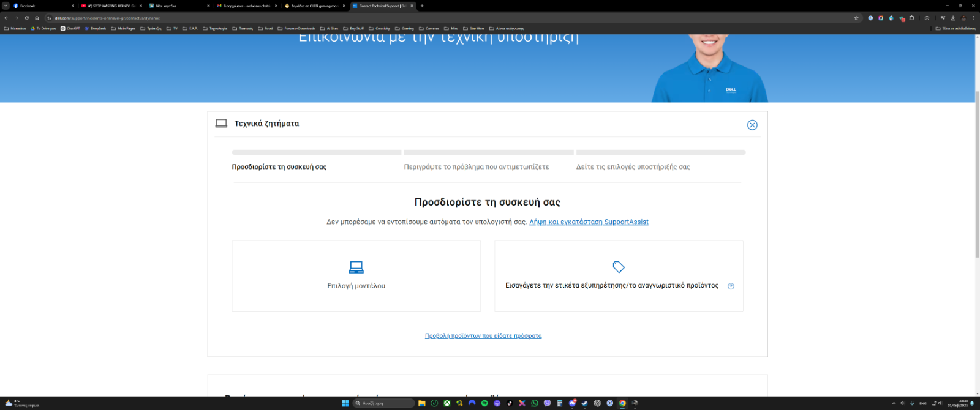The height and width of the screenshot is (410, 980).
Task: Click the taskbar Αναζήτηση search box
Action: 384,403
